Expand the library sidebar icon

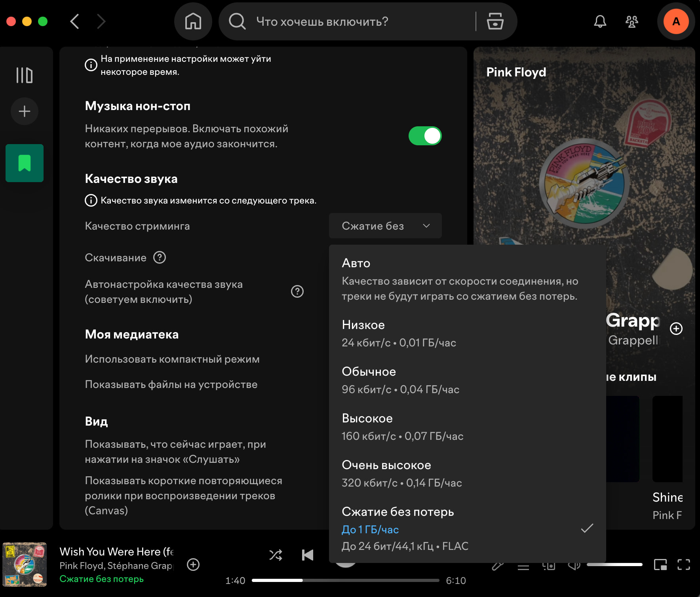(x=25, y=75)
